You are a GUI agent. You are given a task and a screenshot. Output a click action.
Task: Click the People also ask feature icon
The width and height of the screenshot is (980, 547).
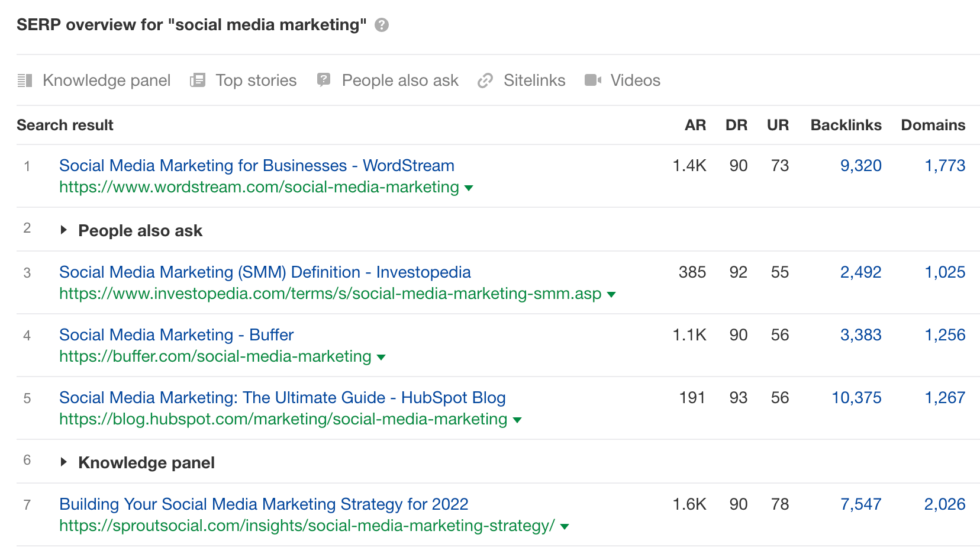pos(323,80)
